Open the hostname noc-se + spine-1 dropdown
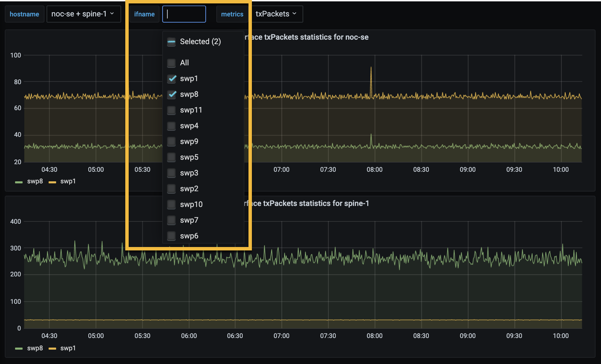 click(83, 14)
